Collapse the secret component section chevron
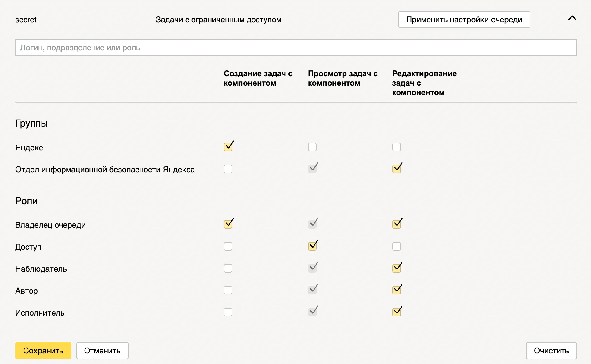The width and height of the screenshot is (591, 364). (572, 18)
